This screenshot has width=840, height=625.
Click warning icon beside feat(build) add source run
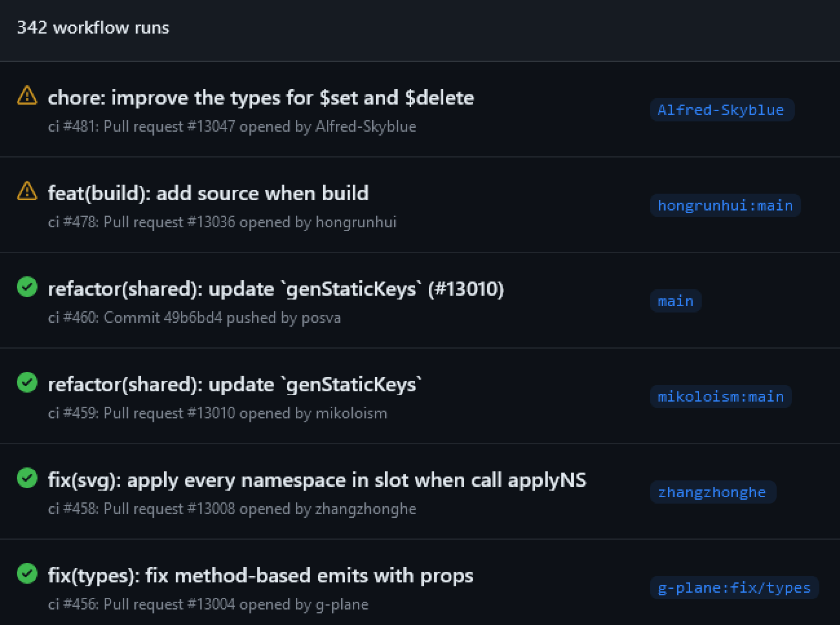coord(27,191)
